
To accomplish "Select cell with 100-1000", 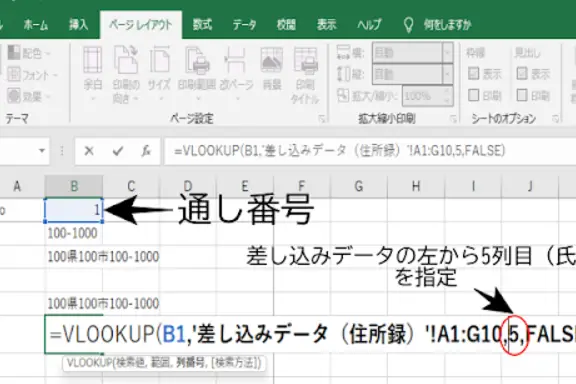I will [x=74, y=233].
